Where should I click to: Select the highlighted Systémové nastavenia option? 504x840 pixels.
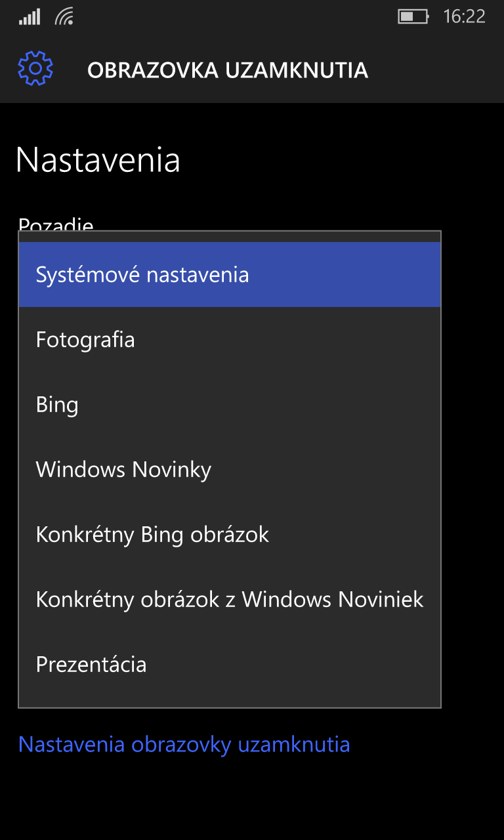click(x=230, y=274)
